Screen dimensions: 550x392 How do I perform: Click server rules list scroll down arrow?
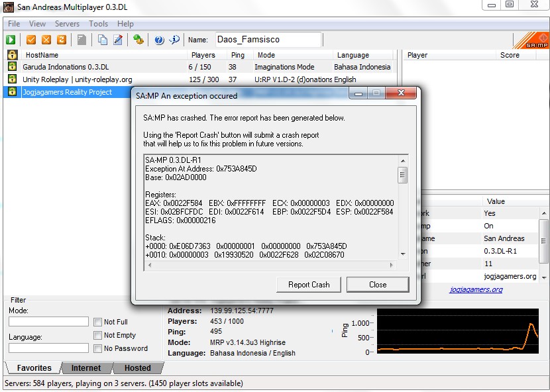tap(544, 277)
